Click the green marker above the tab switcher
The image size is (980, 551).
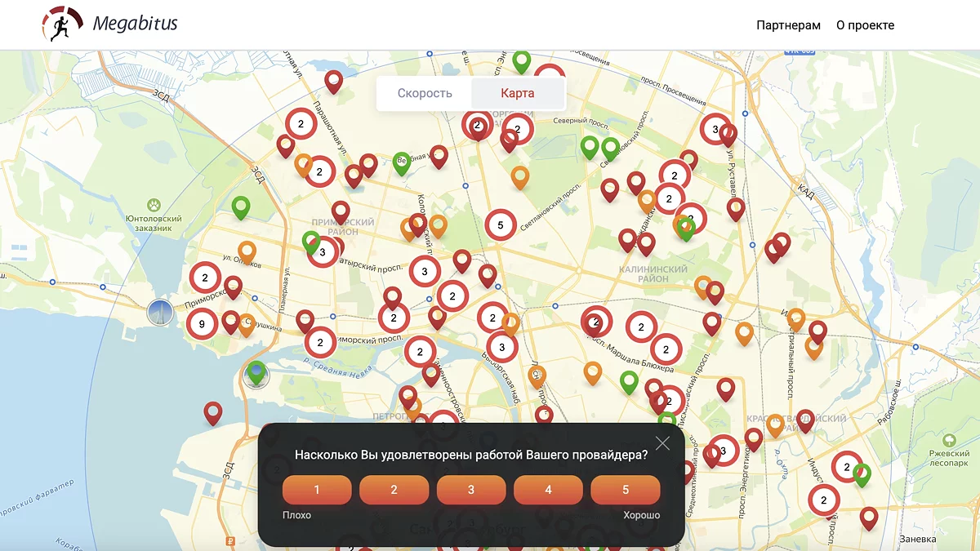click(x=521, y=62)
